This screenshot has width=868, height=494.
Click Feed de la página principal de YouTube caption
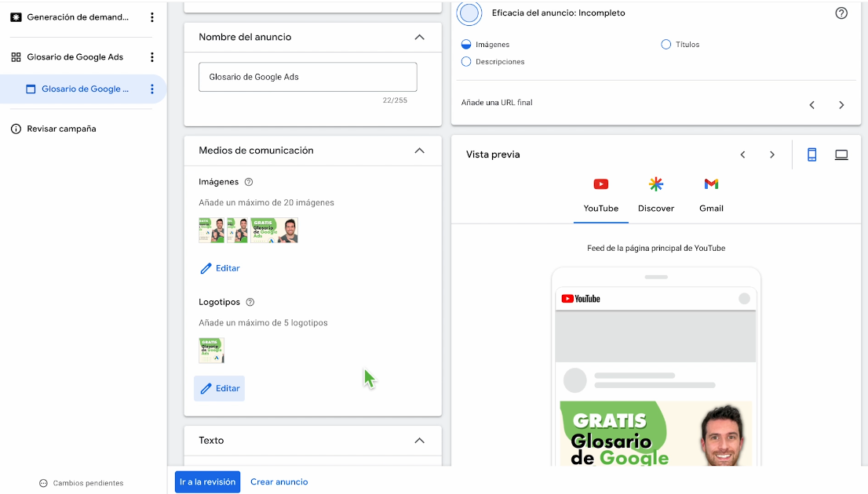click(656, 249)
